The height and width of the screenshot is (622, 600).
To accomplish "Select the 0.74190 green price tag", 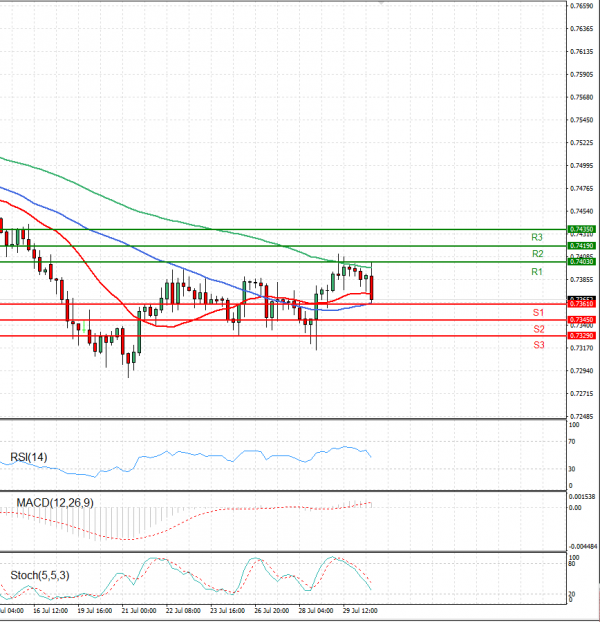I will pyautogui.click(x=582, y=246).
